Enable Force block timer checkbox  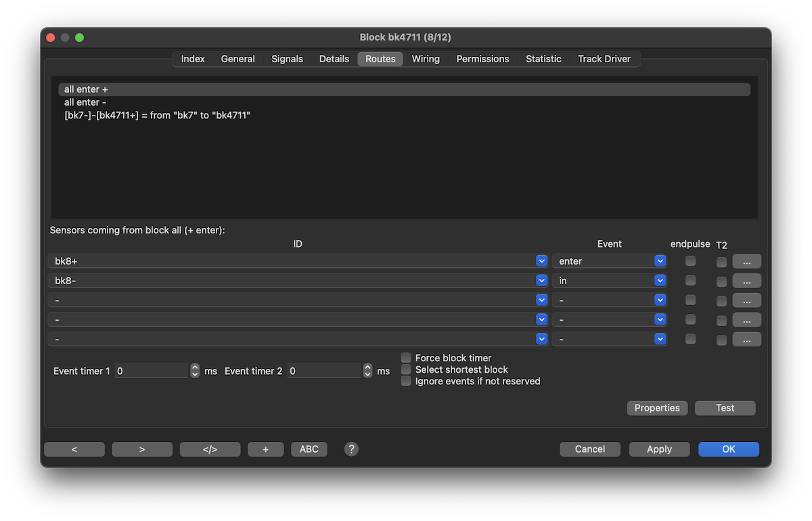(x=406, y=358)
